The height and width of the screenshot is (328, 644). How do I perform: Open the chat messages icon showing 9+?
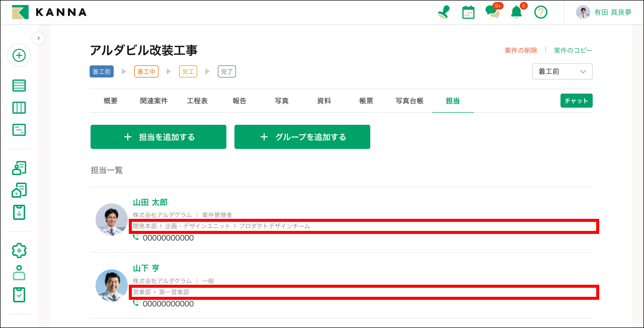pyautogui.click(x=492, y=12)
